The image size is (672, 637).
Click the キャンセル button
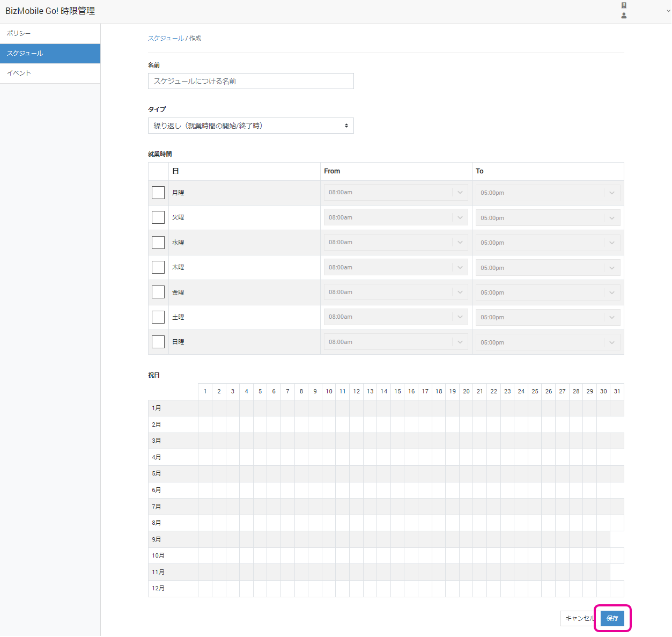click(579, 618)
